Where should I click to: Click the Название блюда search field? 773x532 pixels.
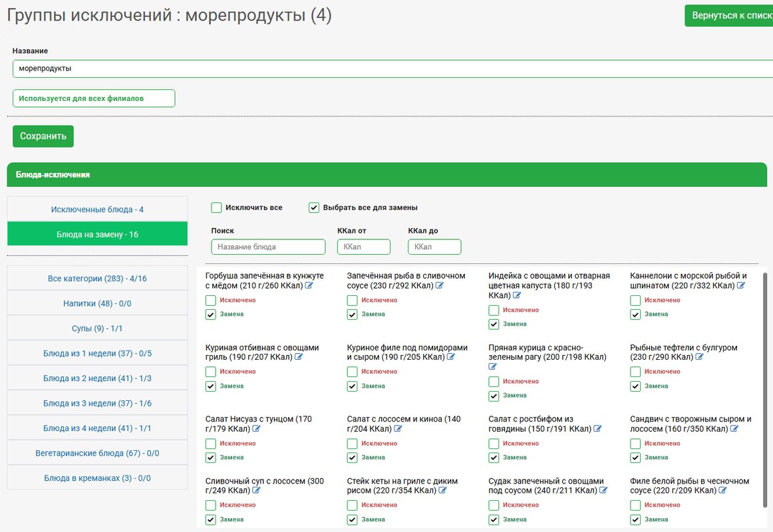pyautogui.click(x=268, y=247)
